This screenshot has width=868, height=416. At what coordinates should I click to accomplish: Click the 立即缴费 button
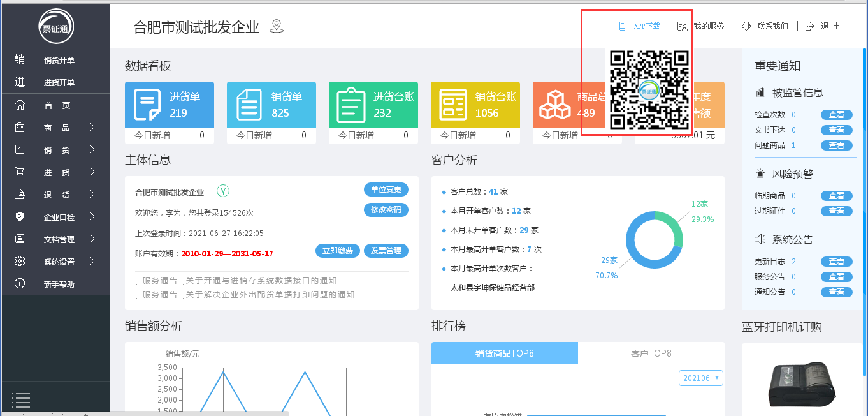tap(338, 251)
